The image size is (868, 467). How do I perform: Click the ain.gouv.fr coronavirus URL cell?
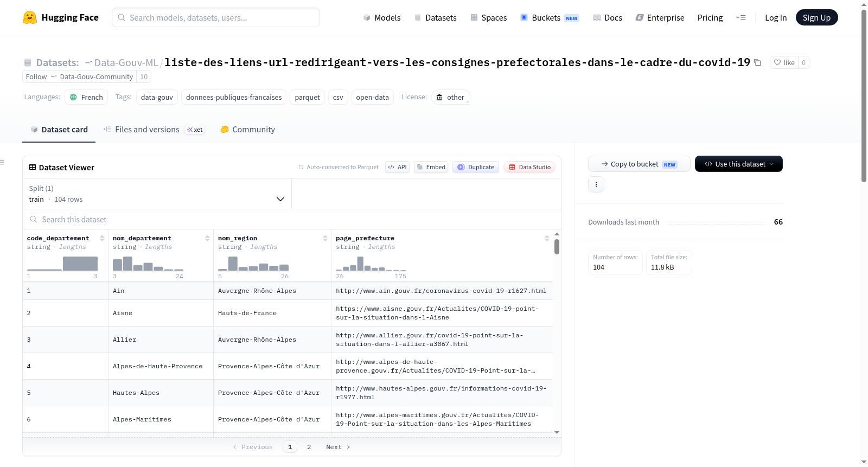point(442,291)
